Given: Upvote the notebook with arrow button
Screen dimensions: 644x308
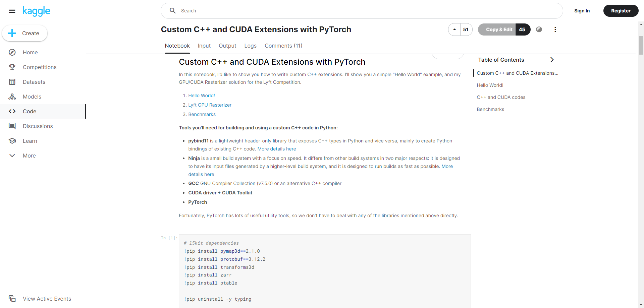Looking at the screenshot, I should [454, 29].
